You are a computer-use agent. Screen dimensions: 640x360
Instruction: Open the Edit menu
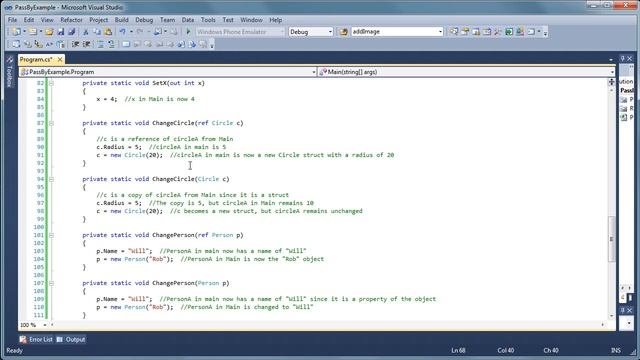point(29,20)
